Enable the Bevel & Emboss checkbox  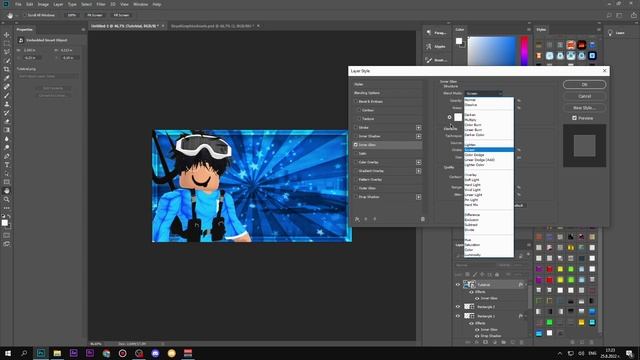click(356, 101)
